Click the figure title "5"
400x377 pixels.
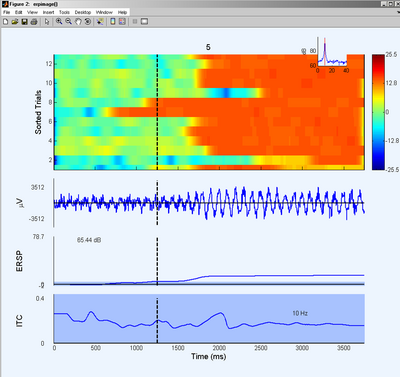(208, 47)
